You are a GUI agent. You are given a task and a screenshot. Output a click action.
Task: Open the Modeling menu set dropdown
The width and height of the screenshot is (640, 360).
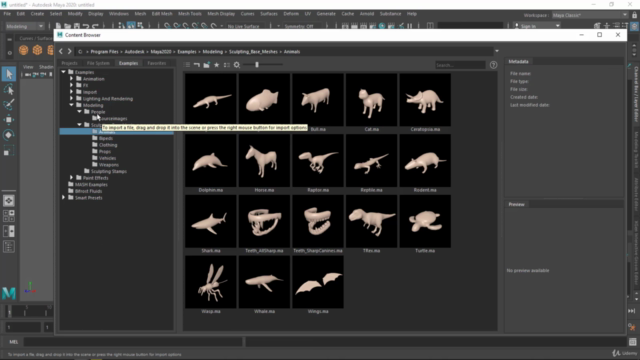tap(24, 26)
